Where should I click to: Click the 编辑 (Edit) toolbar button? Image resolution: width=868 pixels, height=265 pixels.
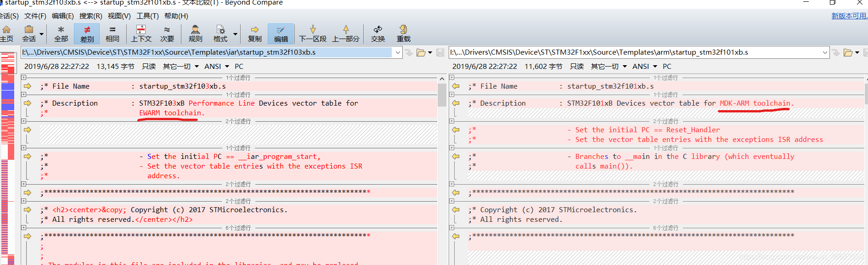pyautogui.click(x=281, y=34)
